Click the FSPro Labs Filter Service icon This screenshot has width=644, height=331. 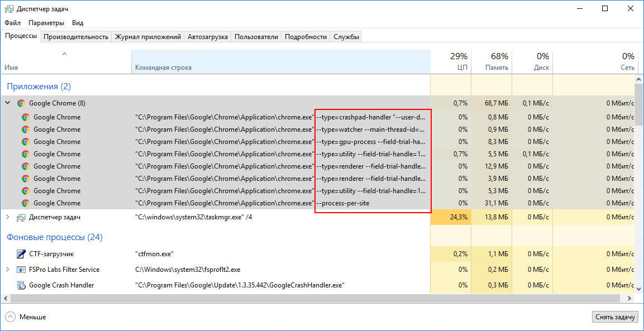(21, 270)
